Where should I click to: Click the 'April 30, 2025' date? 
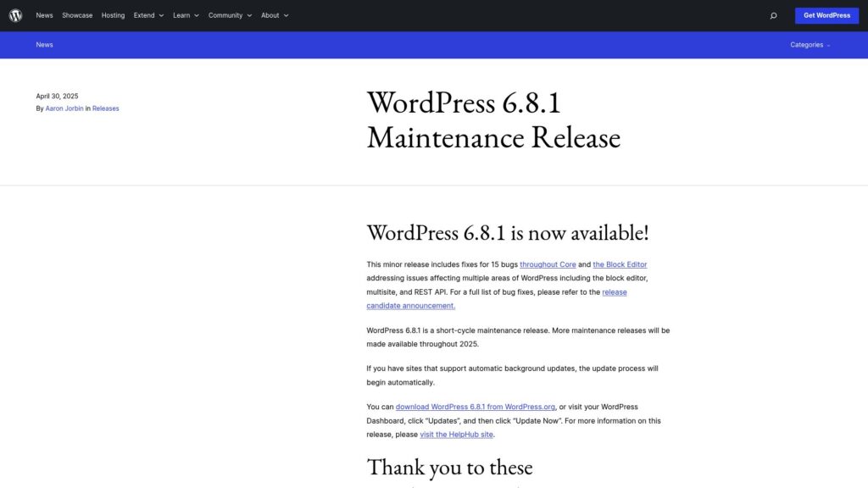pos(57,97)
